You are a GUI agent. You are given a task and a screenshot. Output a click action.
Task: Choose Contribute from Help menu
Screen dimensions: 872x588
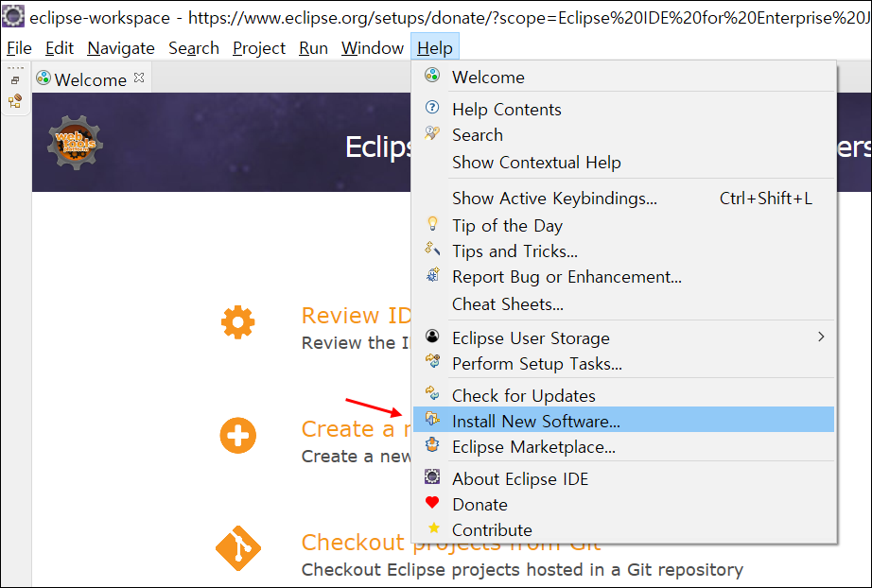[x=623, y=529]
